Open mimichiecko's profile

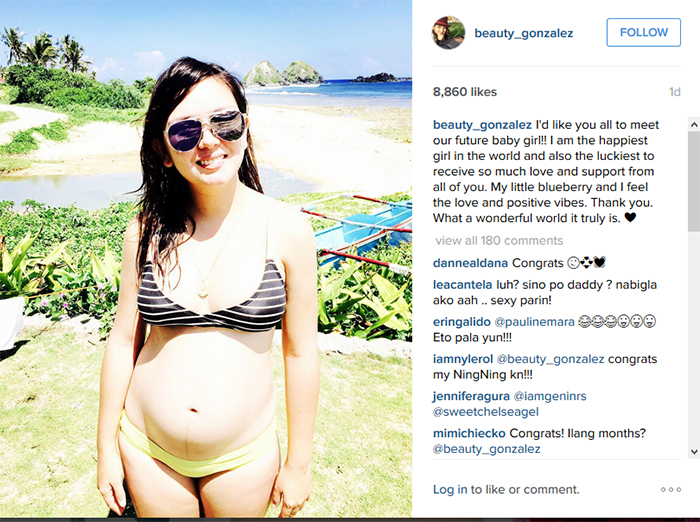[x=469, y=433]
